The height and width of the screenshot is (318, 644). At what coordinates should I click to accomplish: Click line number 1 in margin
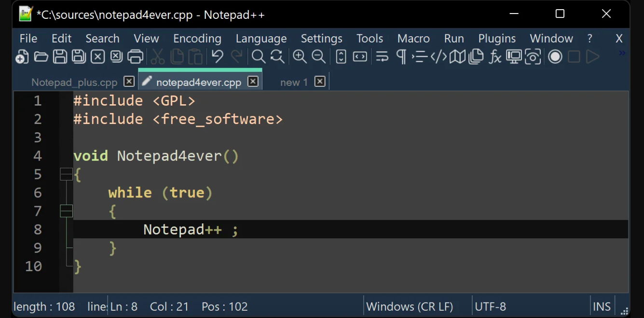click(x=38, y=101)
